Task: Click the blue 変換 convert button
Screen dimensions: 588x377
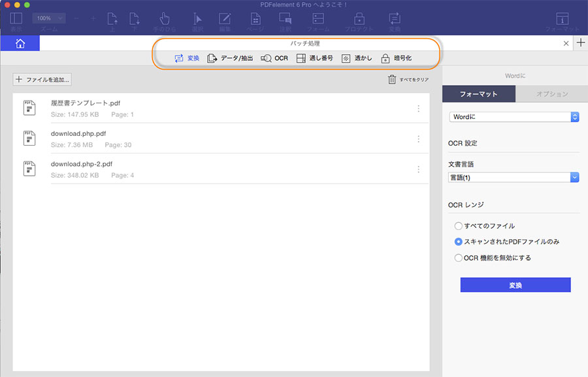Action: point(515,285)
